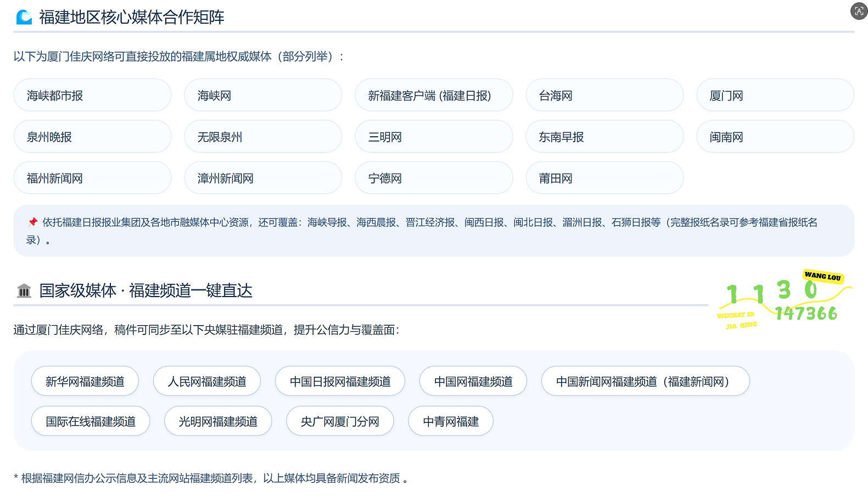The image size is (868, 497).
Task: Click the translate icon in top-right corner
Action: 859,11
